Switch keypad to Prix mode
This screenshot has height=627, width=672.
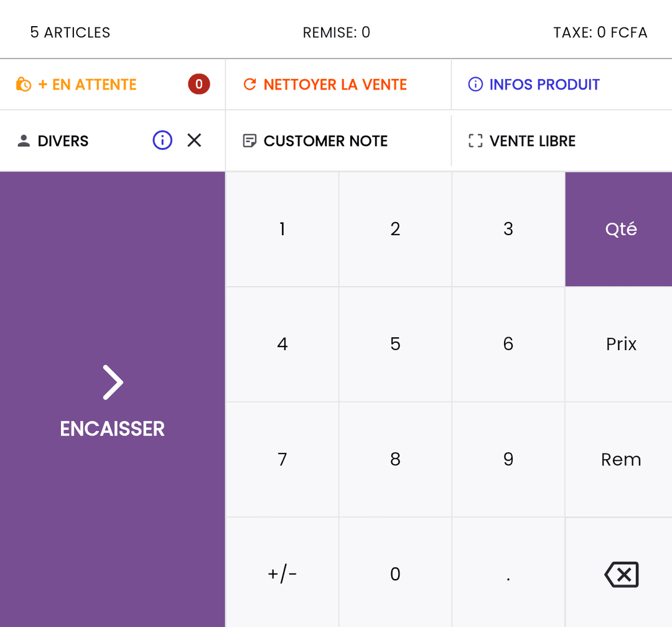(620, 344)
